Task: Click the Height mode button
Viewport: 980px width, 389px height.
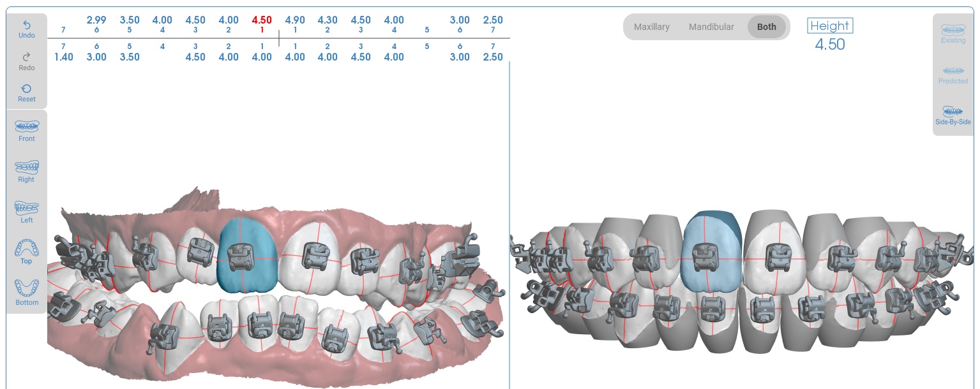Action: pos(830,26)
